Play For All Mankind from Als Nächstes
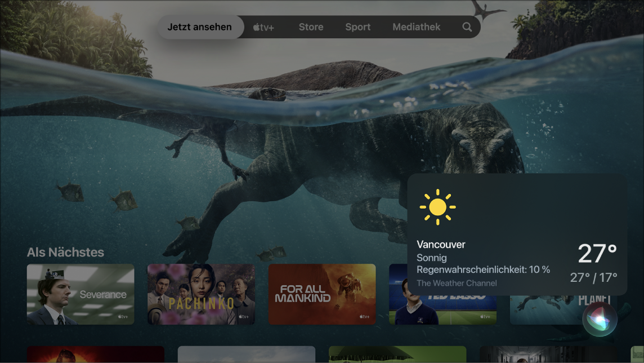Viewport: 644px width, 363px height. coord(322,294)
